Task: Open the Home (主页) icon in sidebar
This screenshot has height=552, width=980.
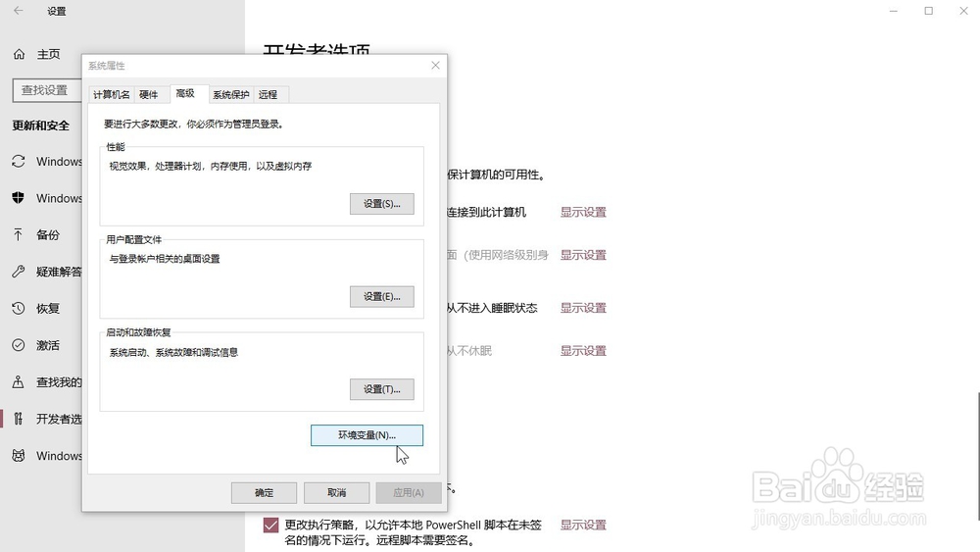Action: click(20, 54)
